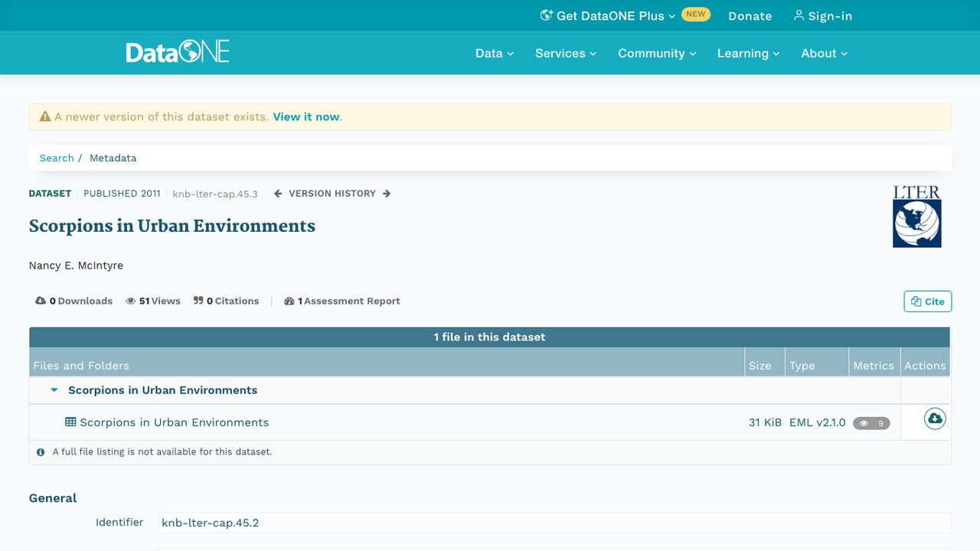Image resolution: width=980 pixels, height=551 pixels.
Task: Expand the About menu
Action: [x=825, y=53]
